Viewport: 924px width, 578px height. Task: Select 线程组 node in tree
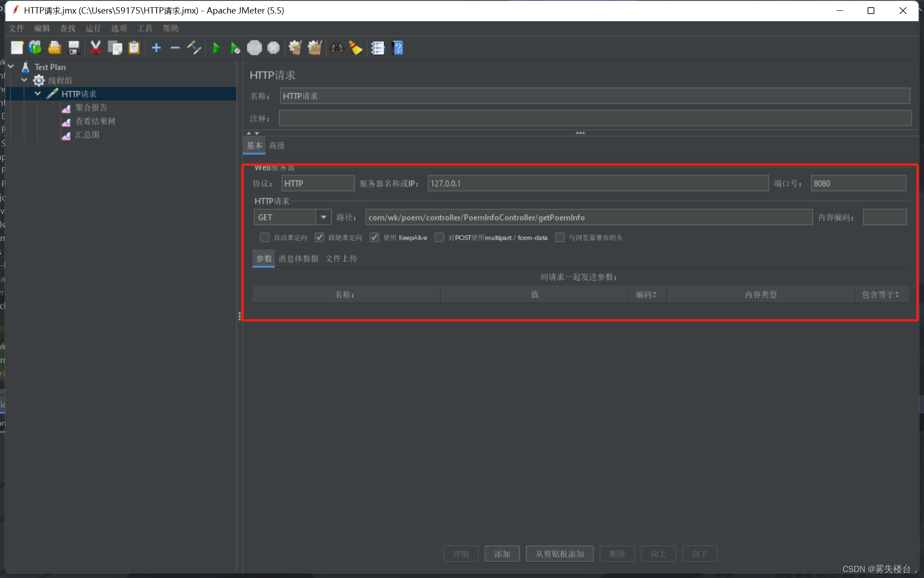(60, 80)
